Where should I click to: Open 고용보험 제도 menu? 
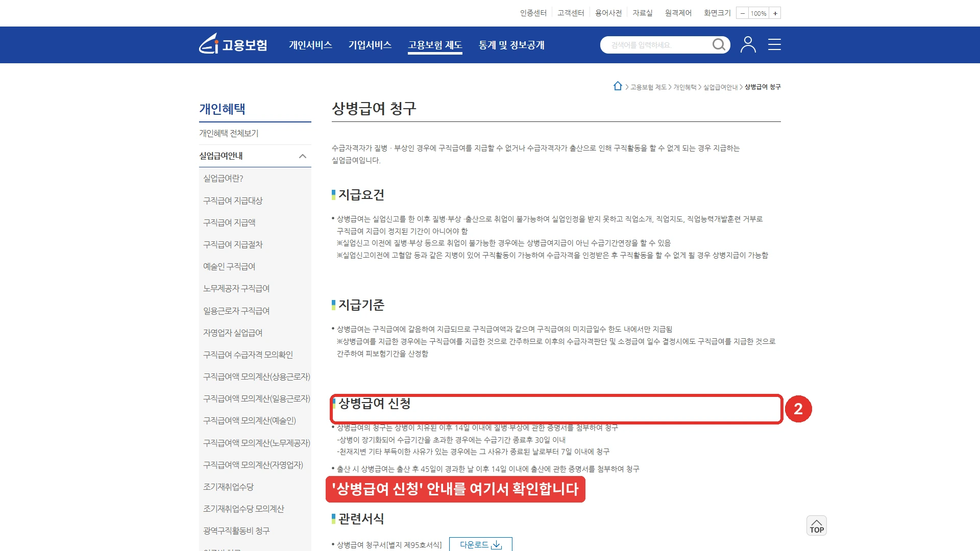point(435,45)
